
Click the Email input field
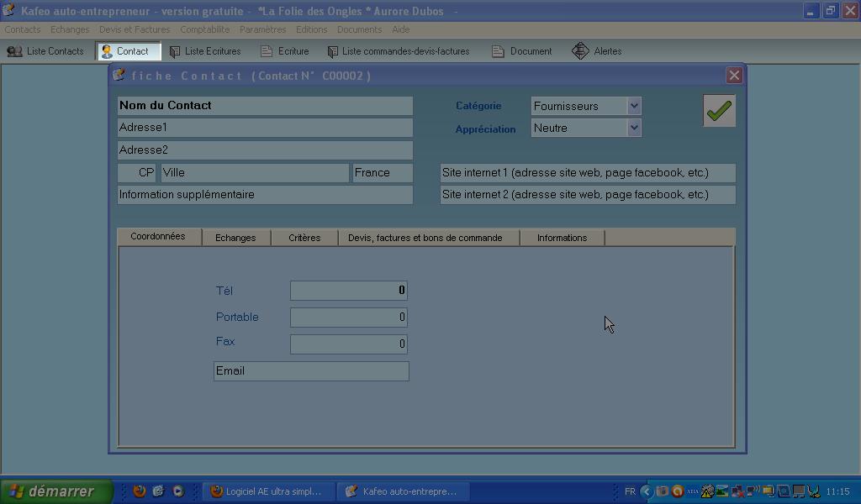(x=311, y=371)
